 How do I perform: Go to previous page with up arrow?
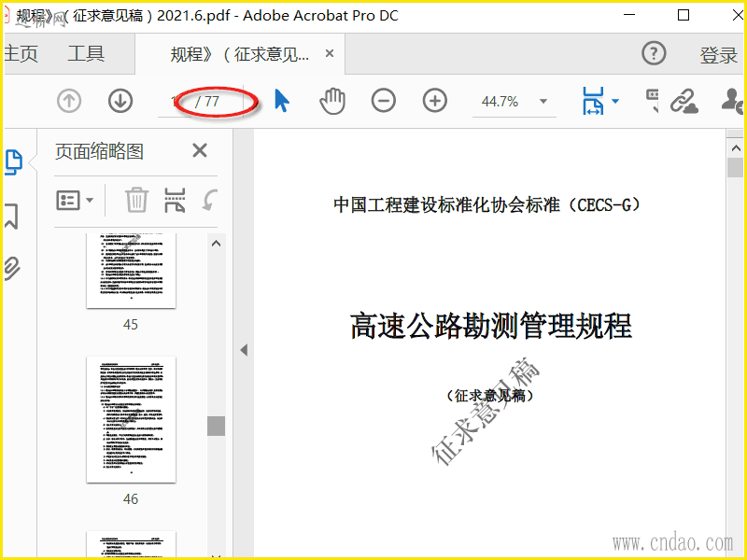69,101
